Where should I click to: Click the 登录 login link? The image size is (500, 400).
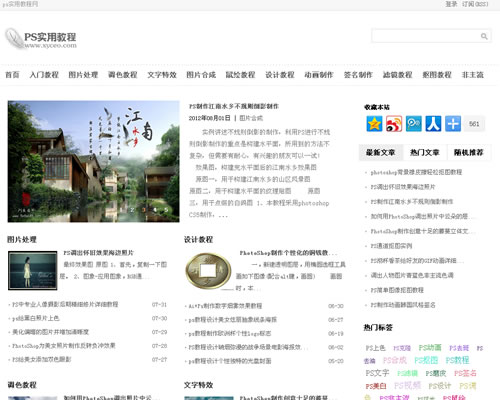[x=451, y=4]
